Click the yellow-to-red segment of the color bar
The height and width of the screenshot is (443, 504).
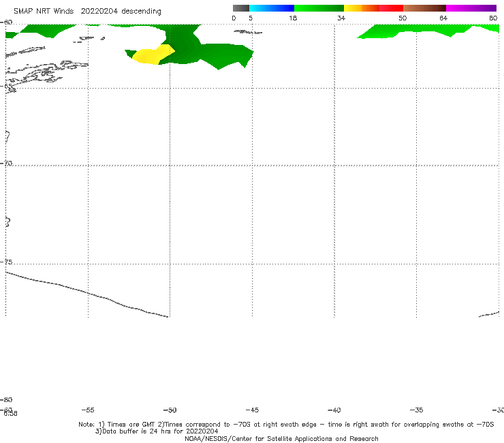(373, 8)
